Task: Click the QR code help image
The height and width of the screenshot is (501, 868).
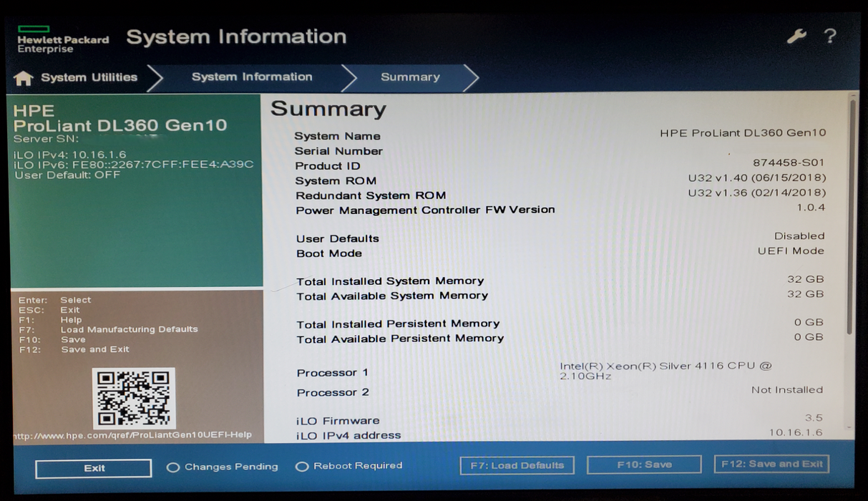Action: (x=134, y=398)
